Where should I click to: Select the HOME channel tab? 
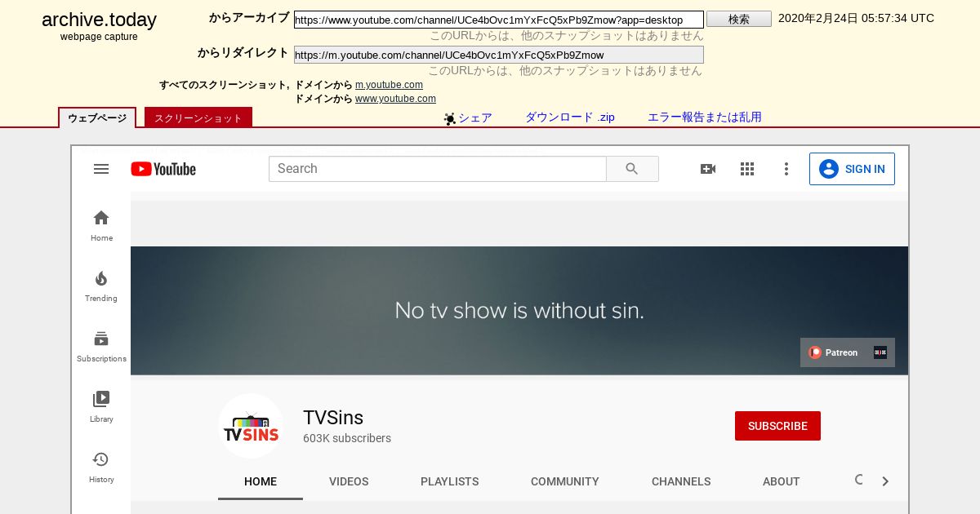(x=261, y=481)
